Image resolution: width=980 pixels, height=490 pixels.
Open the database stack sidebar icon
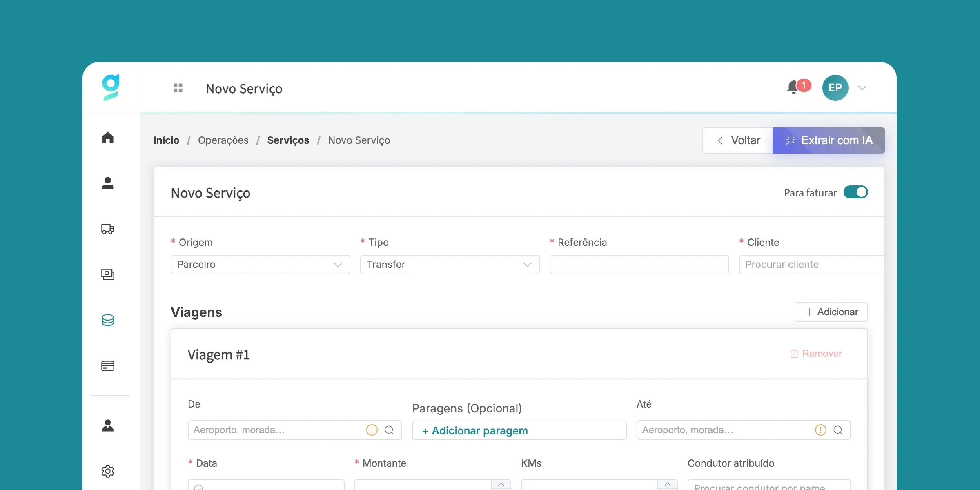click(x=108, y=320)
